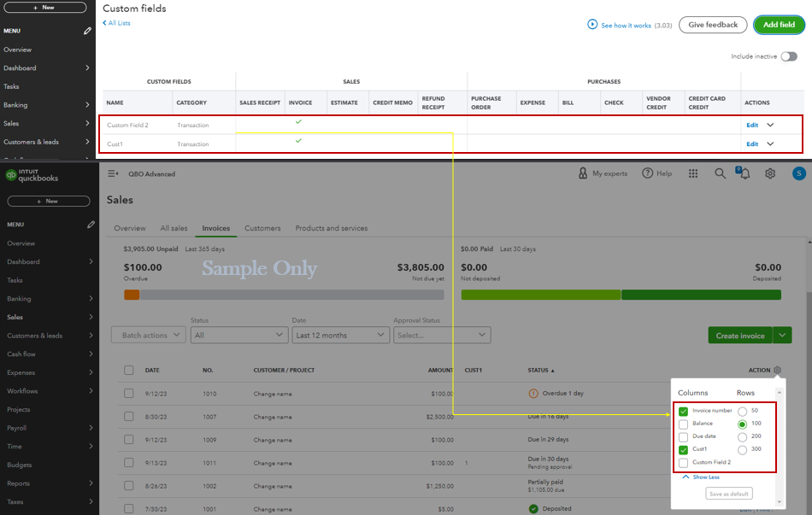Switch to the Customers tab
812x515 pixels.
coord(262,228)
